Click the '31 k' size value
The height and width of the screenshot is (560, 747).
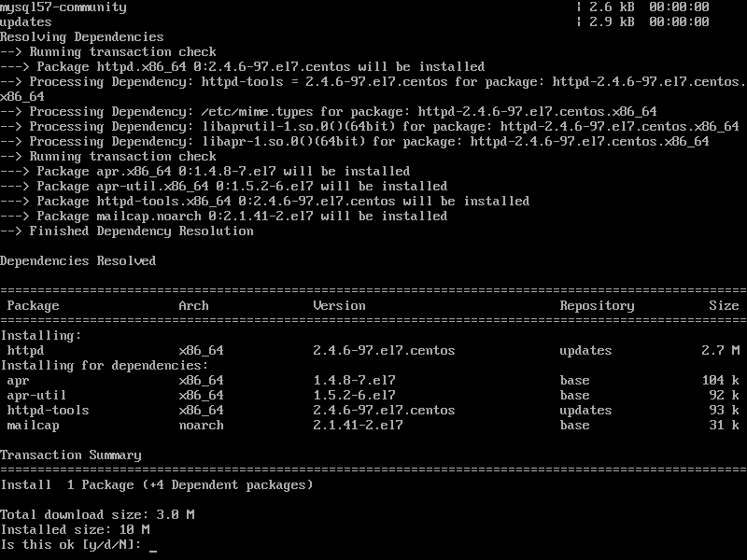725,426
